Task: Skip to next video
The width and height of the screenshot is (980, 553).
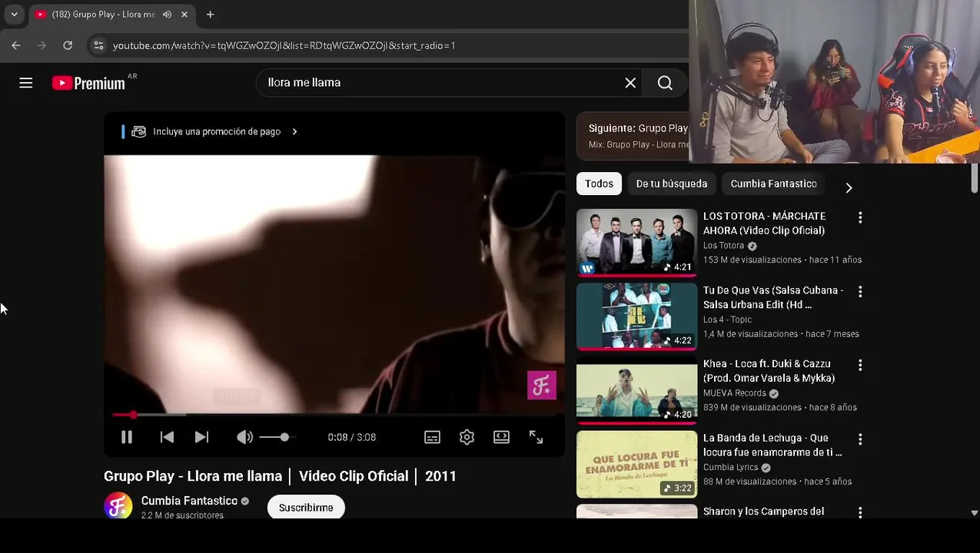Action: pos(201,437)
